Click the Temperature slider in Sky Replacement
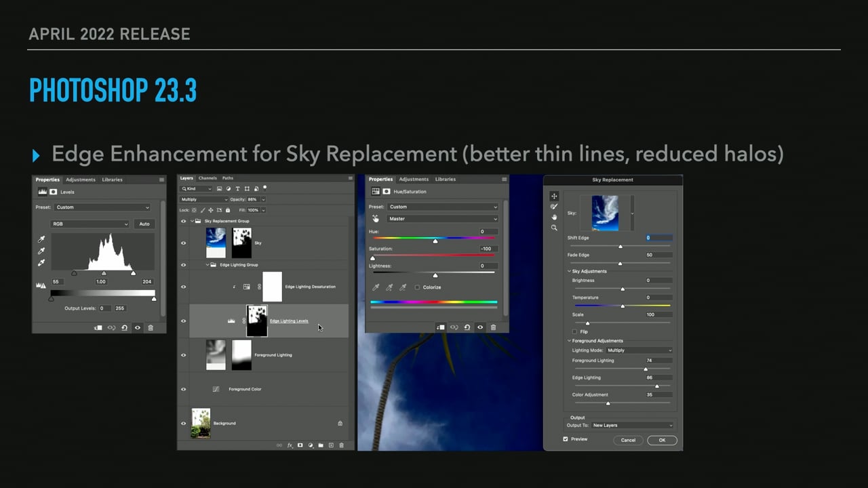868x488 pixels. tap(621, 306)
